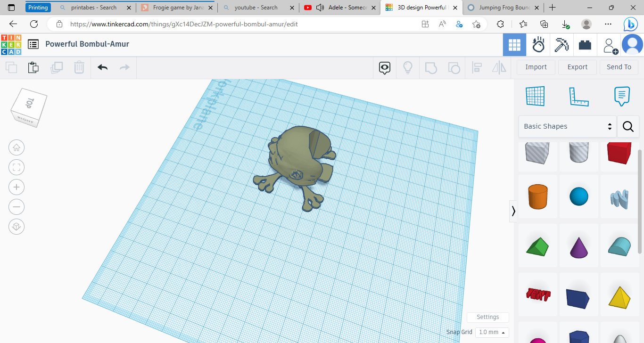Open the Bricks view icon
Image resolution: width=644 pixels, height=343 pixels.
[x=585, y=45]
